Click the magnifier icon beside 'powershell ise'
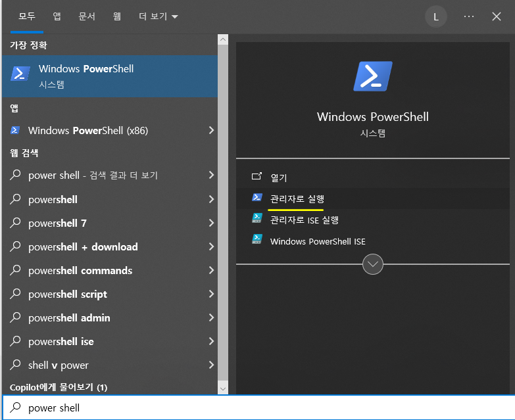This screenshot has height=420, width=515. [x=15, y=340]
